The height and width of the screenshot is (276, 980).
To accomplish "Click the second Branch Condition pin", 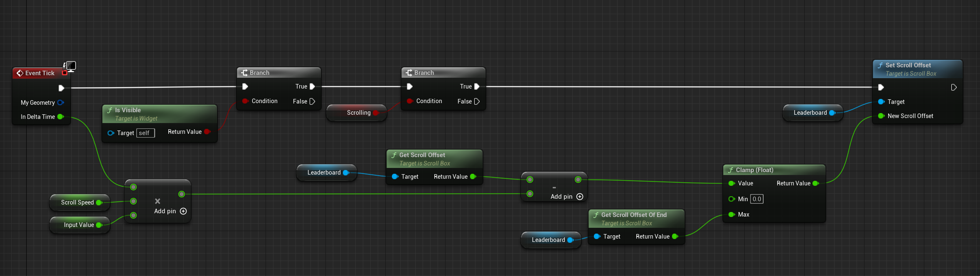I will click(x=410, y=101).
